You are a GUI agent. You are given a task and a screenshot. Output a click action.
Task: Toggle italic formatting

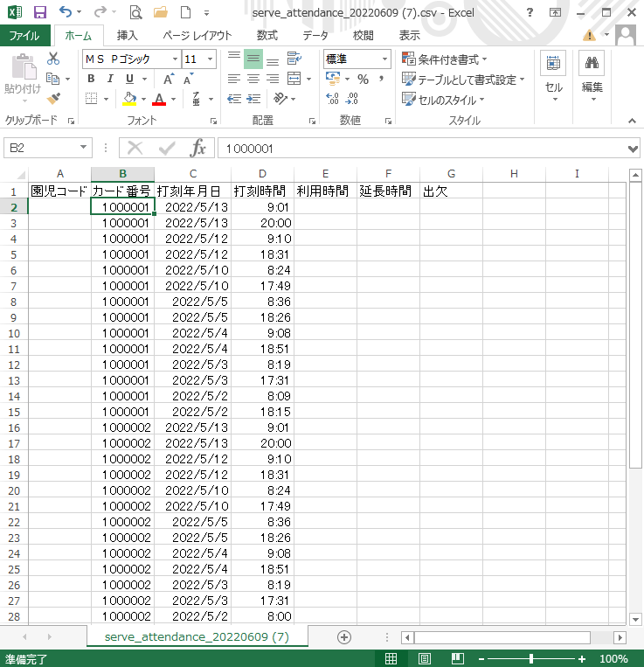click(x=110, y=79)
